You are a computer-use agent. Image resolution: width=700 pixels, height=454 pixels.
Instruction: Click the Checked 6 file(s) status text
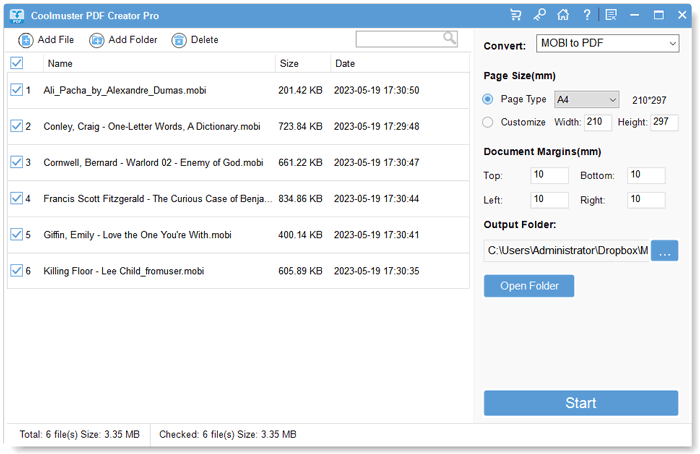pyautogui.click(x=228, y=434)
